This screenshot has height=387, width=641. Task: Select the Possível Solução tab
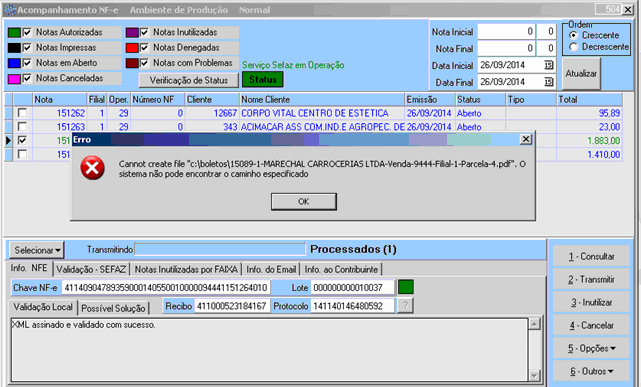click(113, 308)
